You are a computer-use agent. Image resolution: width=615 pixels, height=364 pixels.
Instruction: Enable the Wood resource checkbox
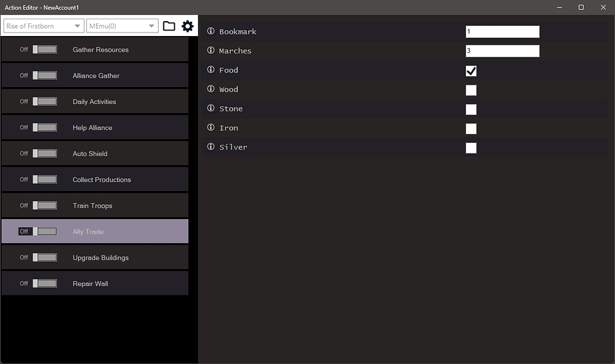coord(471,90)
